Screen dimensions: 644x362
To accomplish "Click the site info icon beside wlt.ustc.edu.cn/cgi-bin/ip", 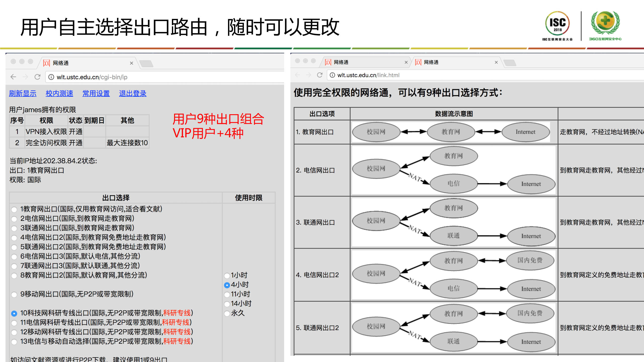I will tap(51, 77).
